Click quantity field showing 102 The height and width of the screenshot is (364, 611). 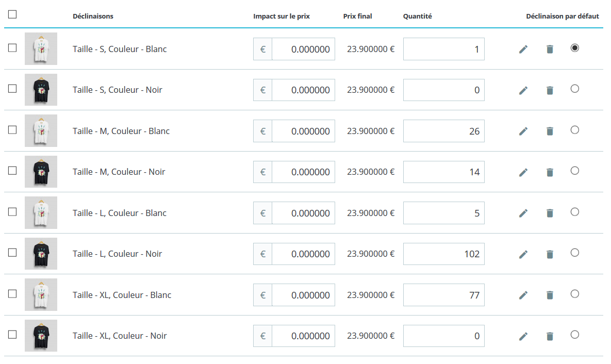tap(443, 254)
